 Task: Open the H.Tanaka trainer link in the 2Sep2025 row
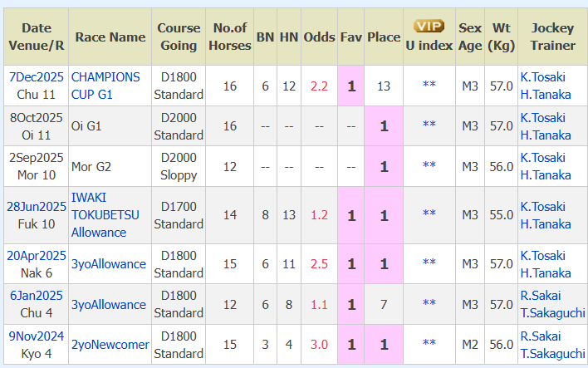click(546, 175)
